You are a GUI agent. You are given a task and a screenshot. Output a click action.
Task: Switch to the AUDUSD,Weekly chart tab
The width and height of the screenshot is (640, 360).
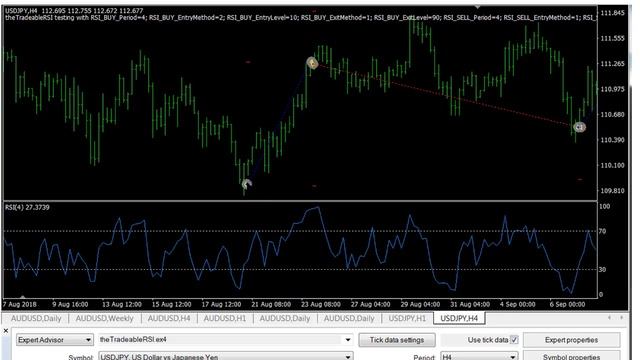[104, 318]
